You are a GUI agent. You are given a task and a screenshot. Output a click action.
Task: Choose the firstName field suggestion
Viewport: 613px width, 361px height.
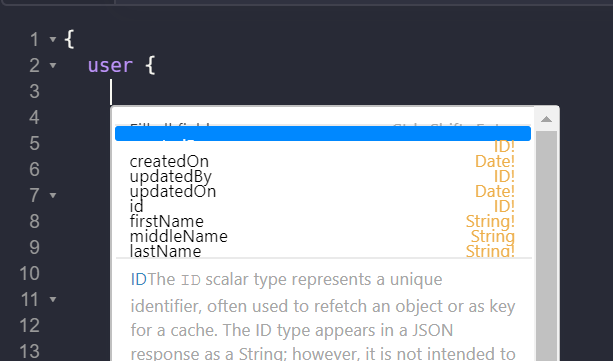[x=323, y=221]
